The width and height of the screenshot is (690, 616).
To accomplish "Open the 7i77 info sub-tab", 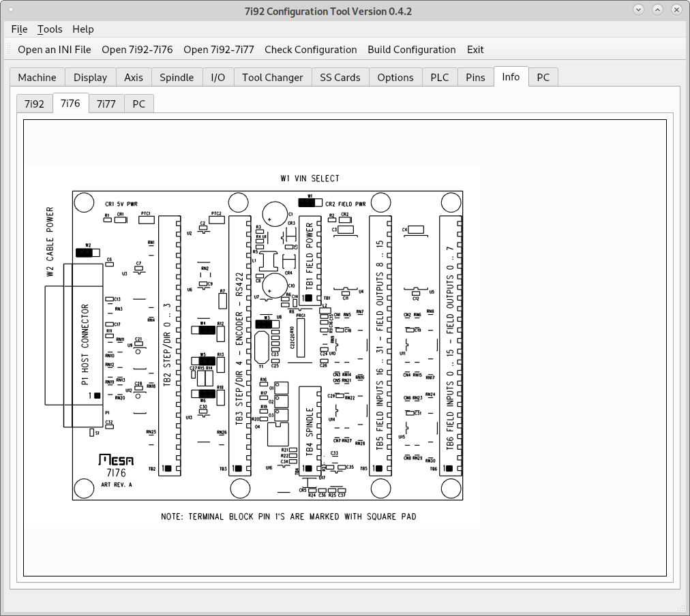I will (106, 104).
